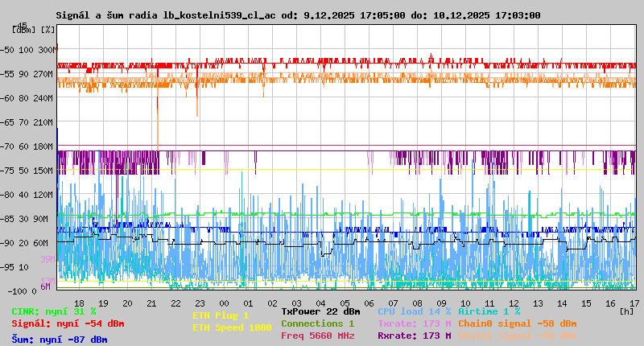Select the Airtime 1 % legend label
The image size is (644, 346).
pyautogui.click(x=489, y=311)
